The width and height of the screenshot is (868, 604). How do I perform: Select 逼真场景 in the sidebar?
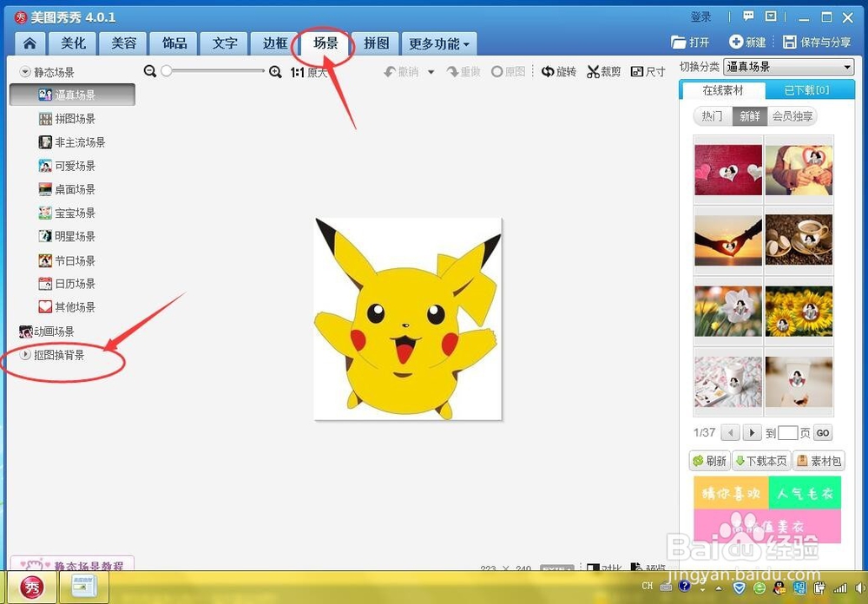(x=72, y=95)
